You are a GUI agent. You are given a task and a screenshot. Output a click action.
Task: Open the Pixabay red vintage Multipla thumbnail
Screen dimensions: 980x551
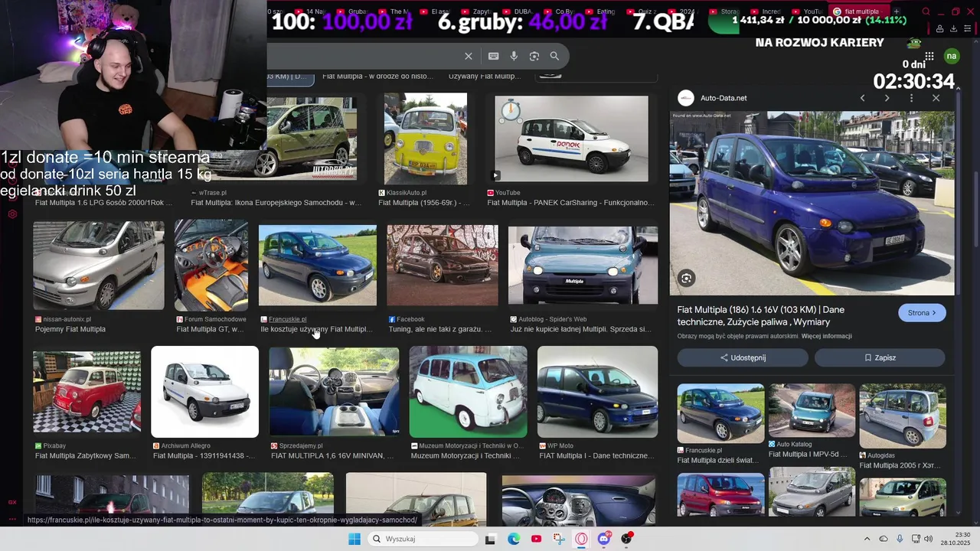pyautogui.click(x=87, y=392)
